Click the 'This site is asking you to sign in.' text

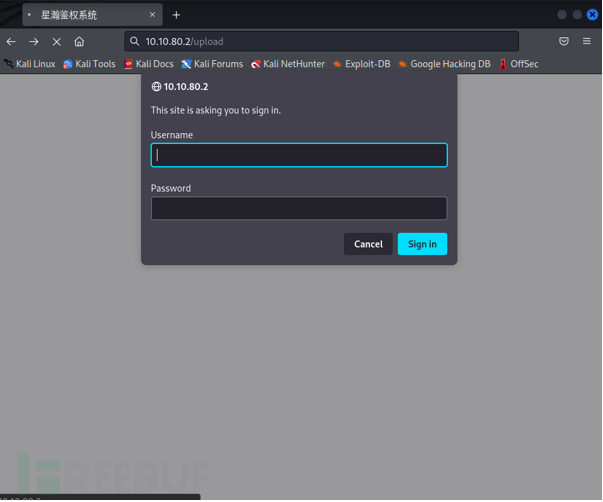[216, 110]
